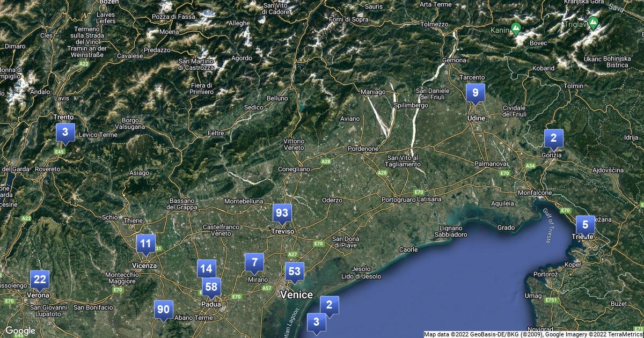This screenshot has width=644, height=338.
Task: Click the 90 marker near Abano Terme
Action: (x=163, y=310)
